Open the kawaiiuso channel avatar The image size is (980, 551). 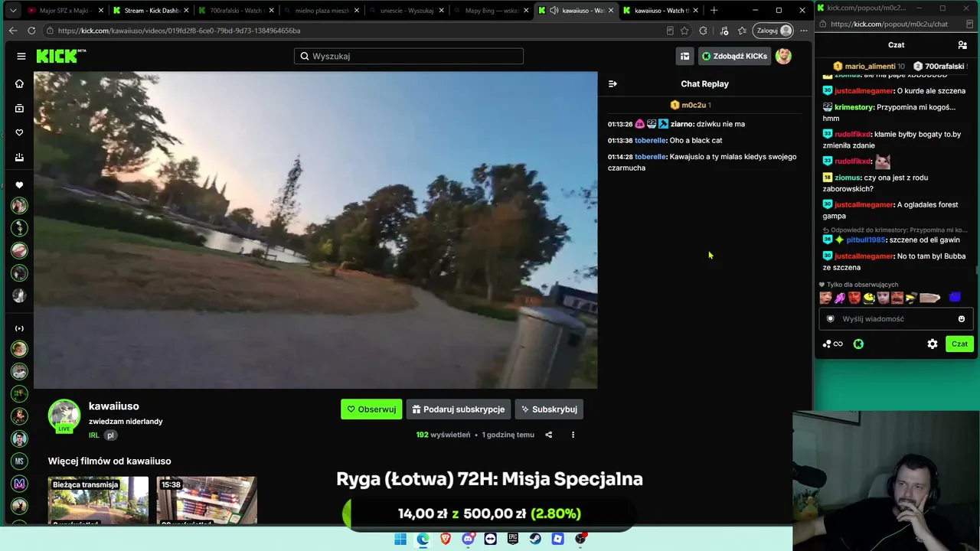point(64,416)
